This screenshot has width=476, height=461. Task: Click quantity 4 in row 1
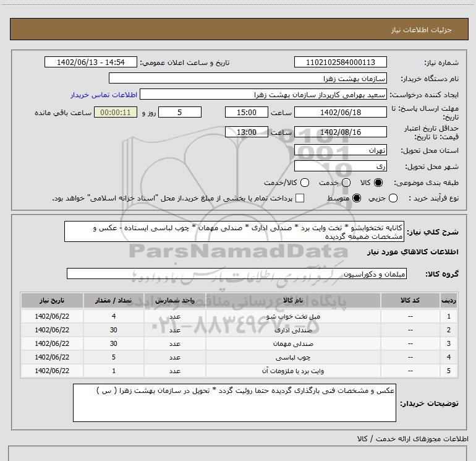(x=114, y=316)
